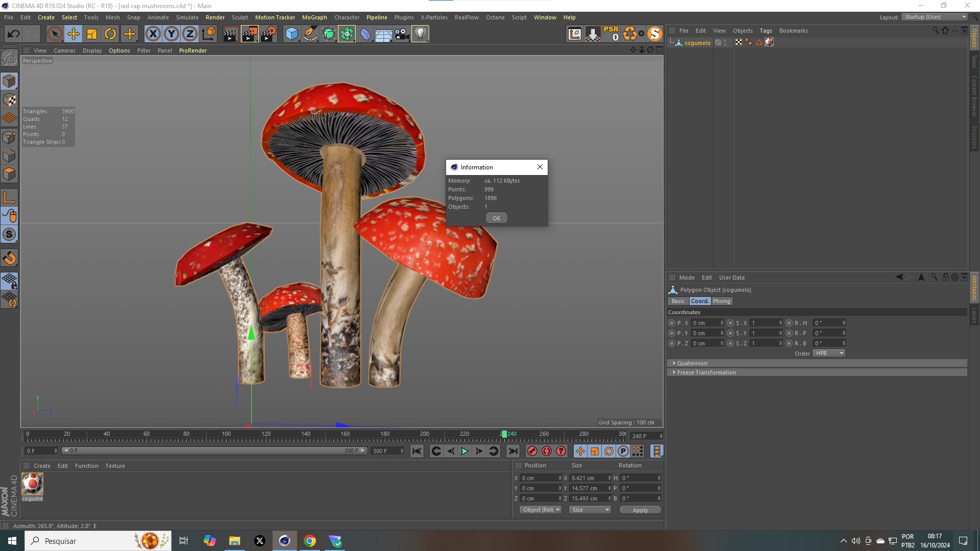Viewport: 980px width, 551px height.
Task: Open the Spline pen tool
Action: click(310, 34)
